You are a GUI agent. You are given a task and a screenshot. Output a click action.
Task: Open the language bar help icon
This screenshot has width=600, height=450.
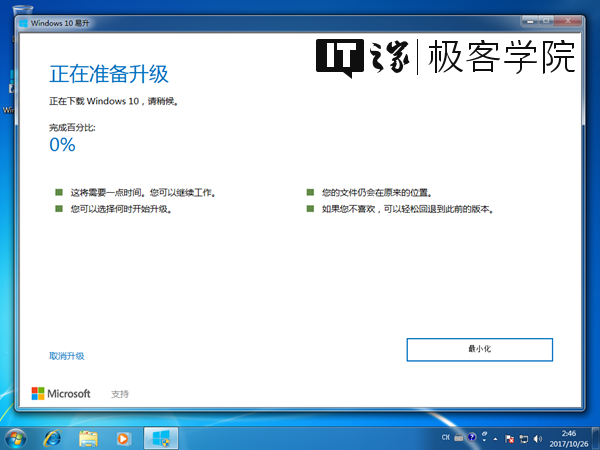(472, 437)
